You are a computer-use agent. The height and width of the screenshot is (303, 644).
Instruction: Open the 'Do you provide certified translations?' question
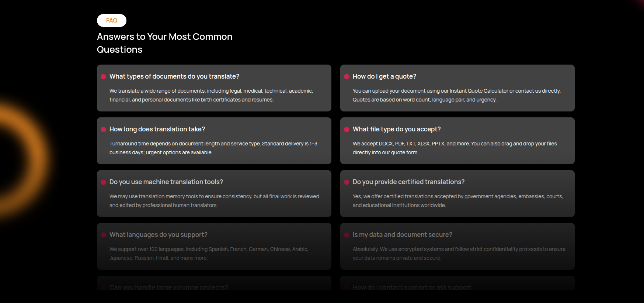[408, 182]
